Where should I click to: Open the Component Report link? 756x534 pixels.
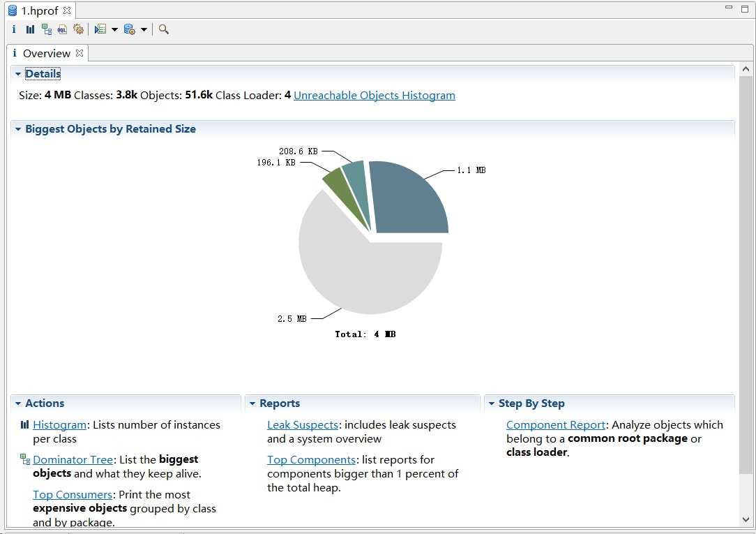(x=556, y=425)
